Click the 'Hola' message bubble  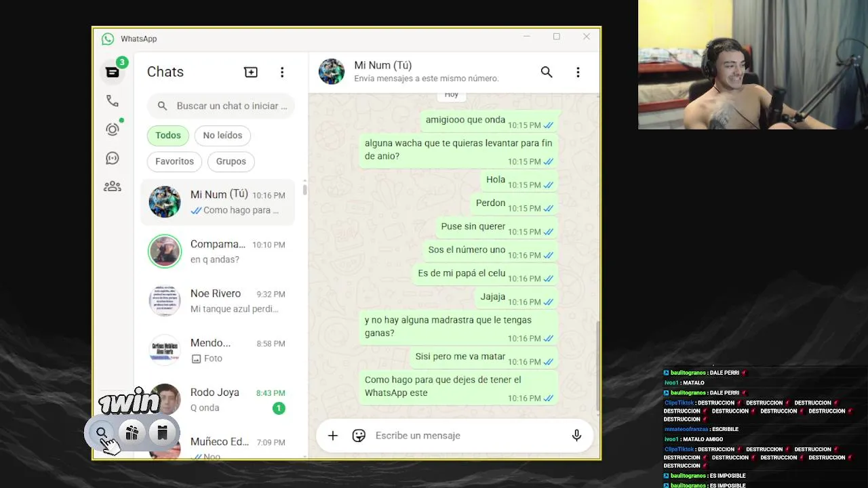click(520, 180)
